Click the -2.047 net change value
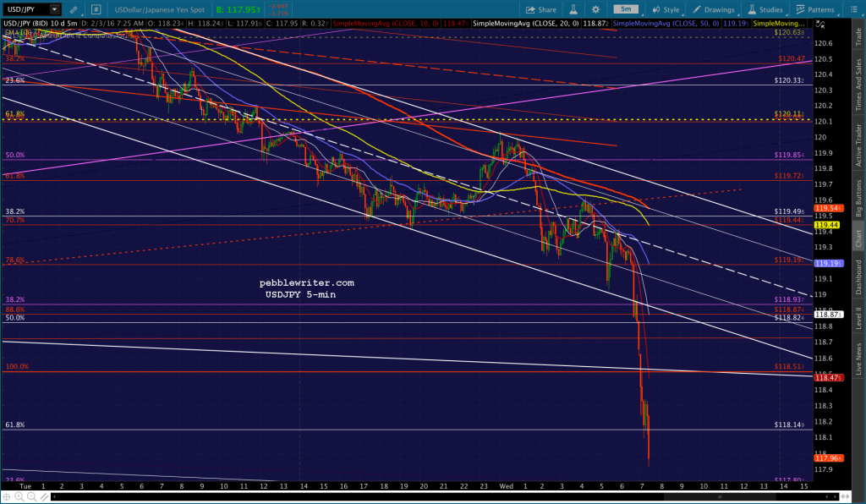 pos(277,6)
